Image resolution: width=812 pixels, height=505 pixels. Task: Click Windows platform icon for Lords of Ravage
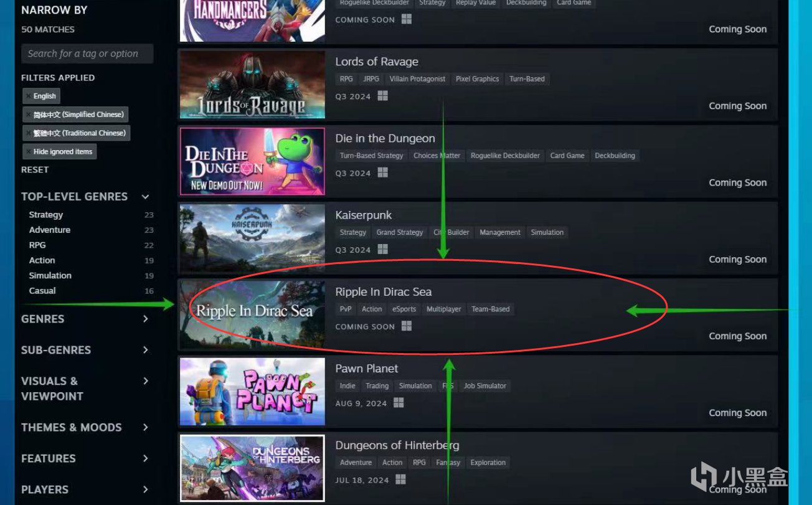[x=382, y=96]
